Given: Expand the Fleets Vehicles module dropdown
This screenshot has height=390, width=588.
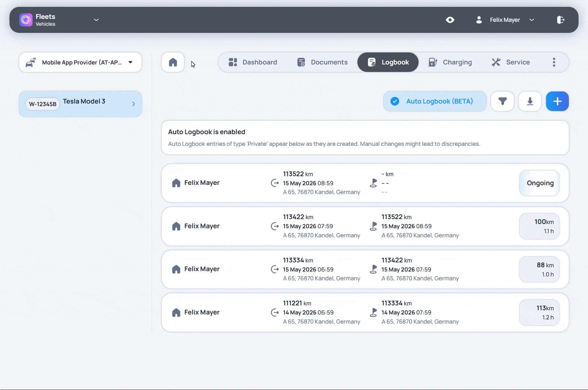Looking at the screenshot, I should pyautogui.click(x=96, y=20).
